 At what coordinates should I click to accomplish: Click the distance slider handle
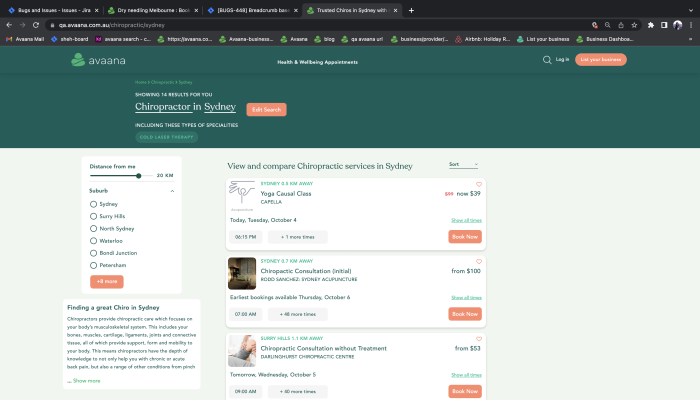coord(139,176)
